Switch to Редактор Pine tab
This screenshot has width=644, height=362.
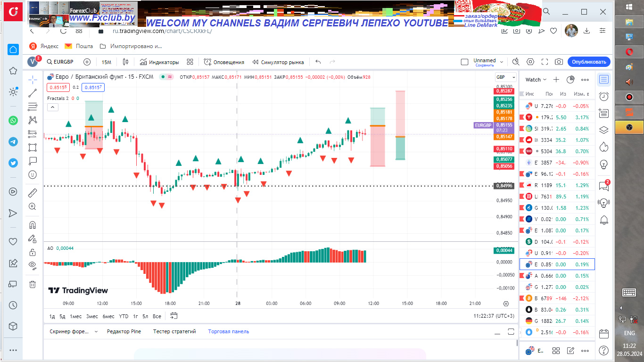click(x=124, y=331)
